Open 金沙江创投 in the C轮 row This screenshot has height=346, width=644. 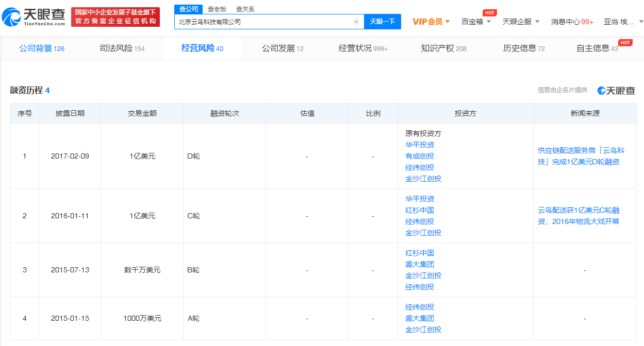pos(423,233)
